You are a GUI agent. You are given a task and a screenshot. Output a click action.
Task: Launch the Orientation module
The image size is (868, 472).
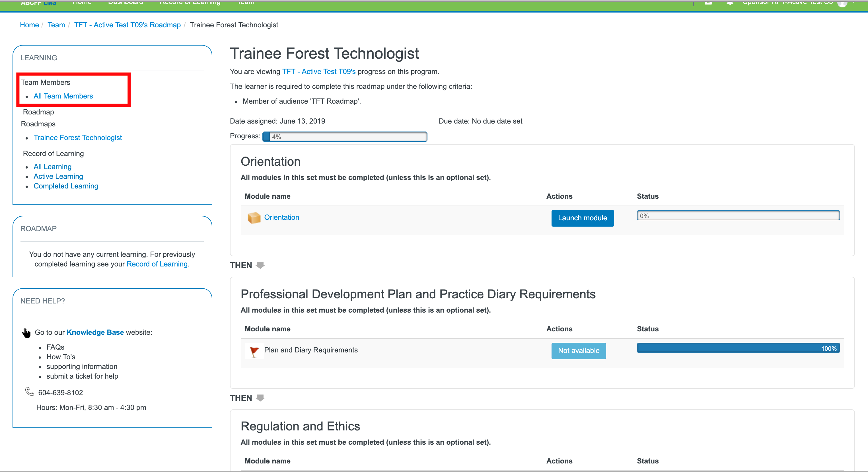(x=582, y=218)
